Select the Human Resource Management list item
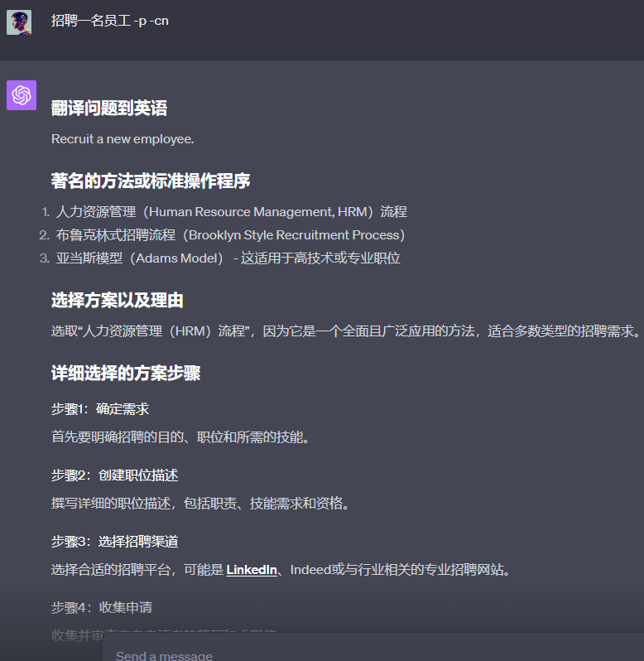 click(x=231, y=212)
